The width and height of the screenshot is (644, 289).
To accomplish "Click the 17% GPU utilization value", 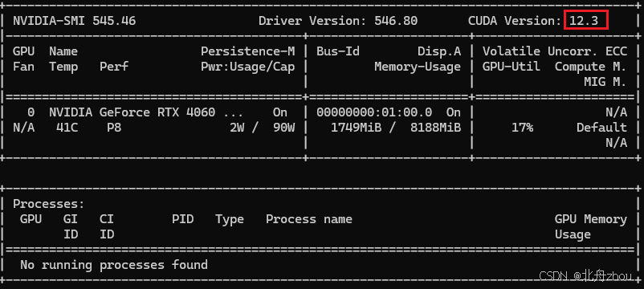I will [522, 128].
